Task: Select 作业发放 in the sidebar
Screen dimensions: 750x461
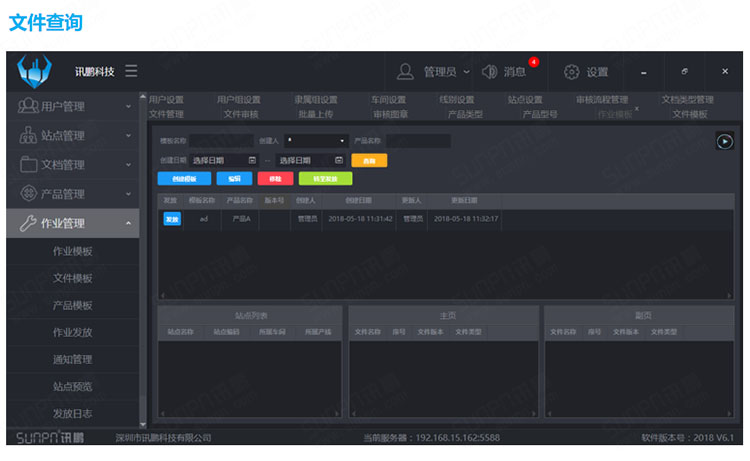Action: pyautogui.click(x=73, y=332)
